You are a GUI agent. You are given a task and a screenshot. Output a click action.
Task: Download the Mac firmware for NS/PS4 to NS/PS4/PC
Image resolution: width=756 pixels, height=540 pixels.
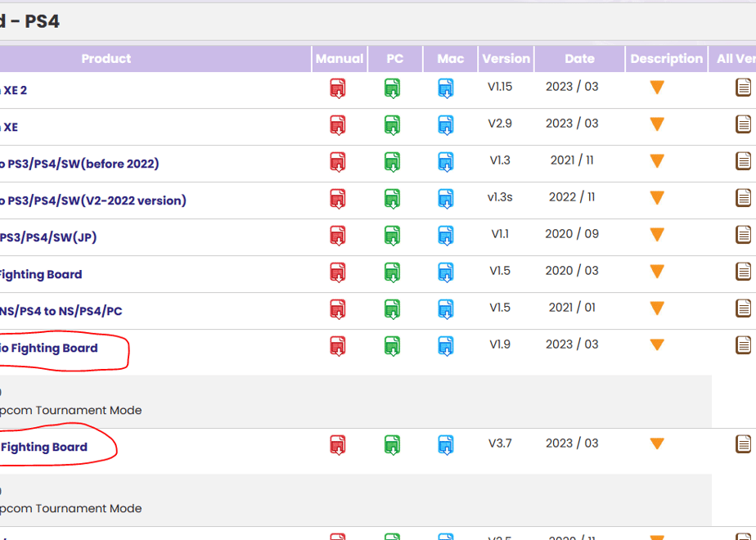click(x=446, y=309)
